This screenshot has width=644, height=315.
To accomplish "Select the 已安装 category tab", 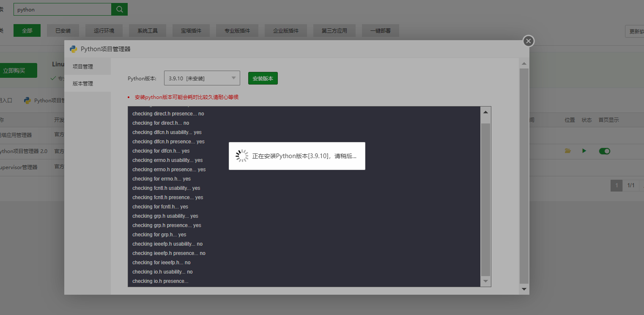I will click(x=63, y=30).
